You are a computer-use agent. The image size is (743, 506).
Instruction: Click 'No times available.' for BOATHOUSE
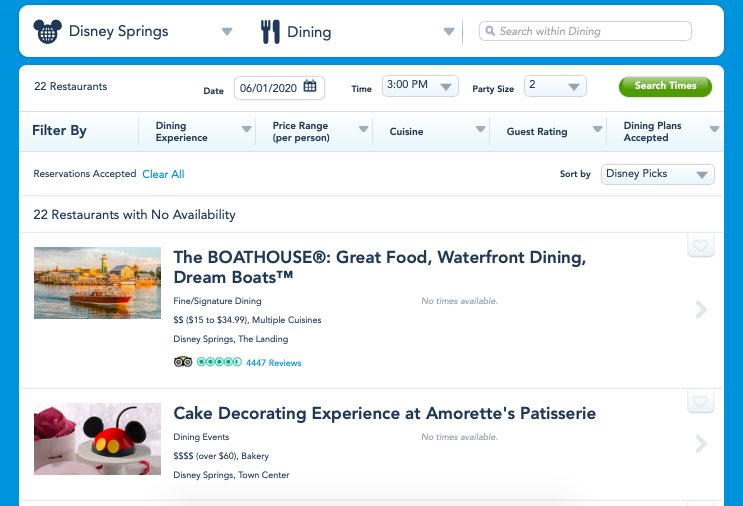pyautogui.click(x=460, y=301)
